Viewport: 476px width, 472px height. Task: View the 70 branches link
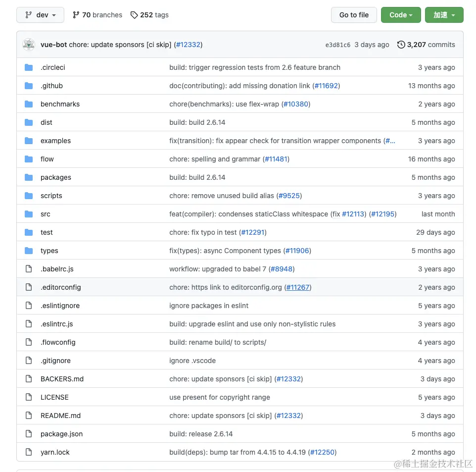click(x=97, y=15)
